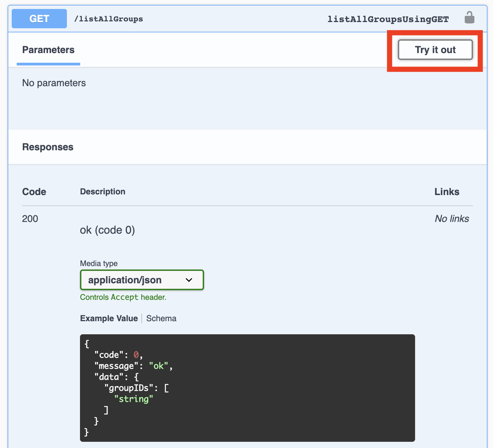Click the listAllGroupsUsingGET operation name
This screenshot has width=493, height=448.
388,19
